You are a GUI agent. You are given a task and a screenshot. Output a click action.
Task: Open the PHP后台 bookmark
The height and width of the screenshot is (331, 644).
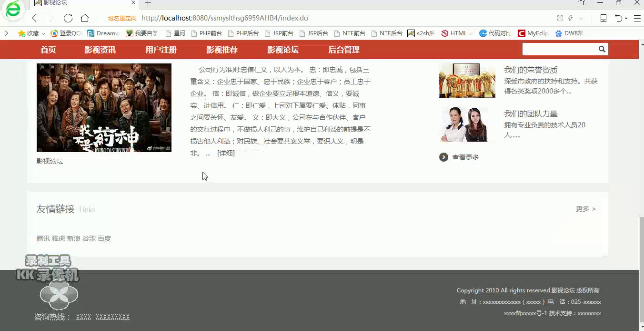pyautogui.click(x=243, y=33)
